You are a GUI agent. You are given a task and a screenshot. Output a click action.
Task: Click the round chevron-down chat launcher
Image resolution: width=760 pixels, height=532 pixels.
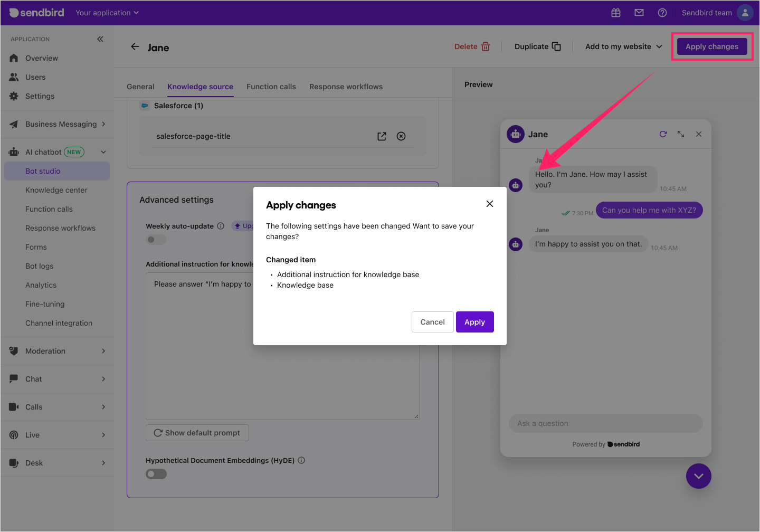(699, 476)
